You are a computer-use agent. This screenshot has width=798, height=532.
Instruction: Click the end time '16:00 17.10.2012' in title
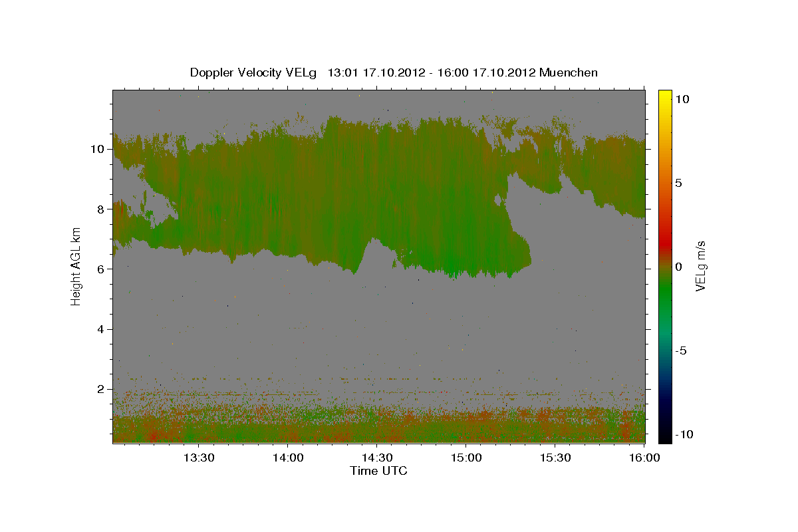[488, 72]
